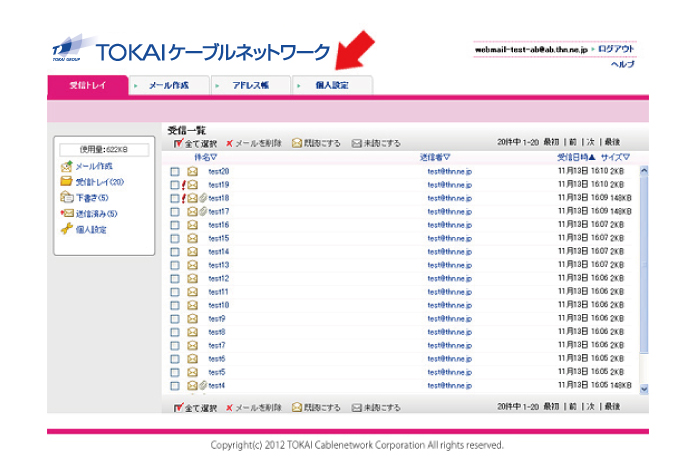The width and height of the screenshot is (700, 465).
Task: Click the envelope icon of test9
Action: (x=192, y=318)
